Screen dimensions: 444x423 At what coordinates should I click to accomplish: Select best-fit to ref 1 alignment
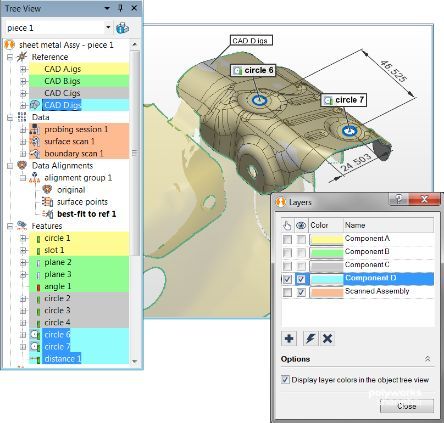pos(87,214)
